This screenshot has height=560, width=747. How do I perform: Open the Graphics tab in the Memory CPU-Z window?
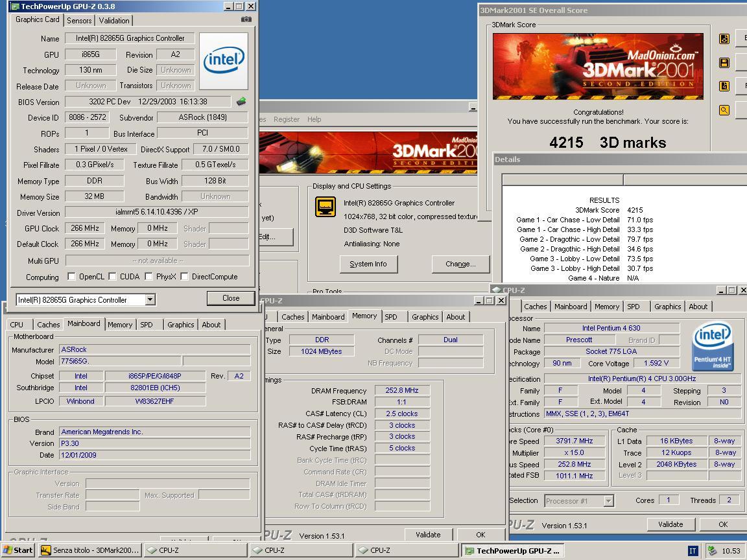pos(425,317)
